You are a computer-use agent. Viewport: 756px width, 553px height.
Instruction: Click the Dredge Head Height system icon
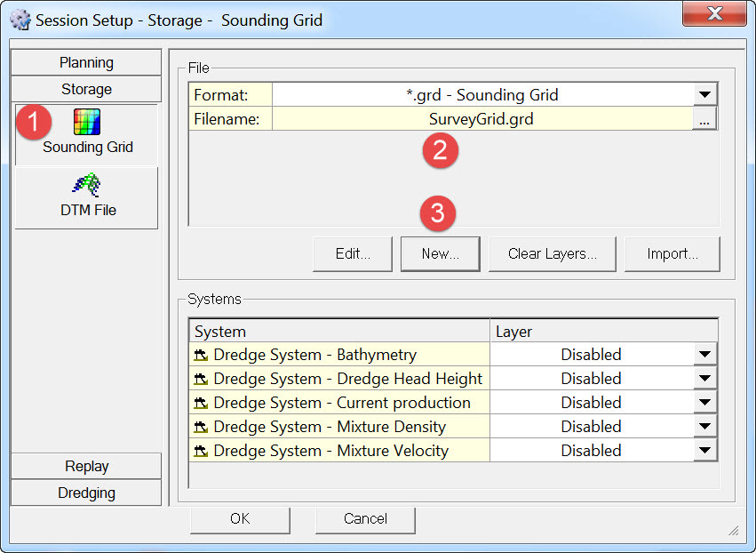click(202, 379)
